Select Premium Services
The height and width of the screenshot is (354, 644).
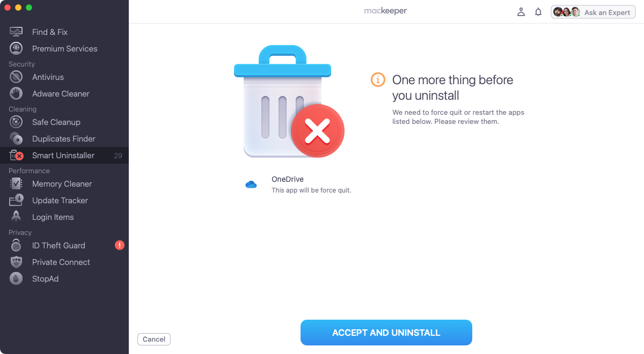click(63, 48)
